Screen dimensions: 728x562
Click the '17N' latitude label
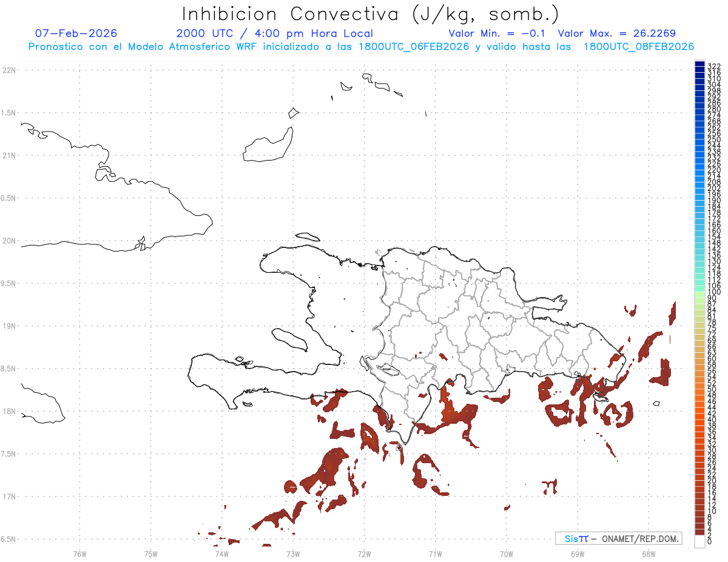click(9, 497)
